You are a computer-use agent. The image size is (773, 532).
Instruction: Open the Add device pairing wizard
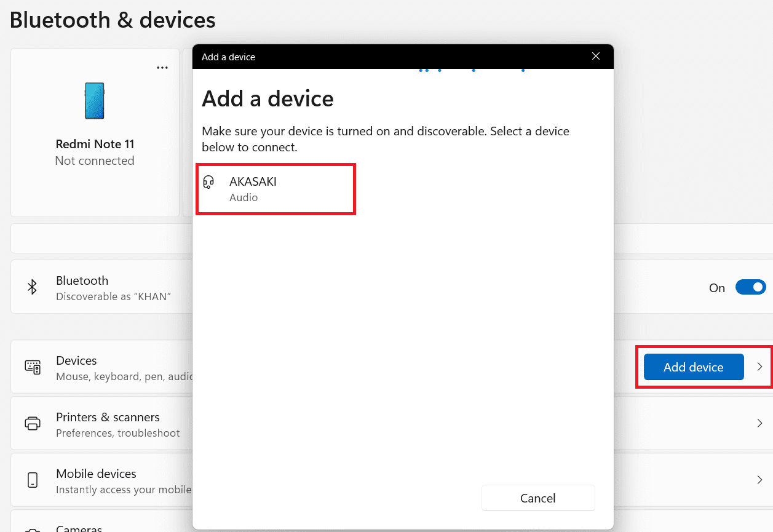(x=693, y=367)
